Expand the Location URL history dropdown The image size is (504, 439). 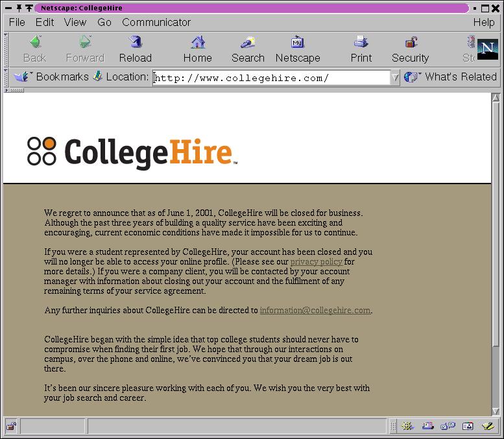(x=395, y=77)
